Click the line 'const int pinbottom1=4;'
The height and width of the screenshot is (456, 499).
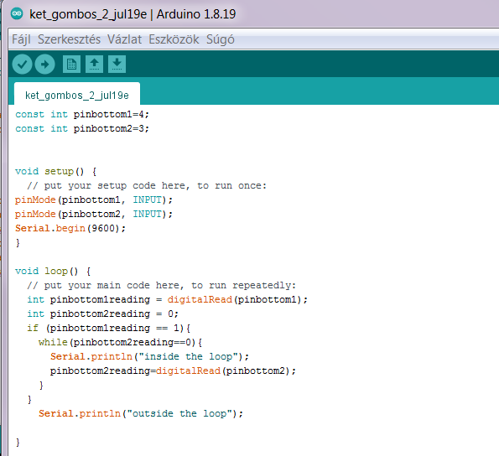82,114
